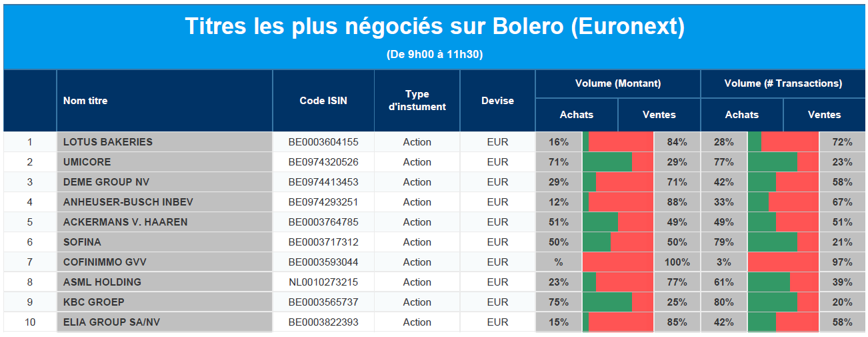
Task: Click the Code ISIN column header
Action: click(x=323, y=101)
